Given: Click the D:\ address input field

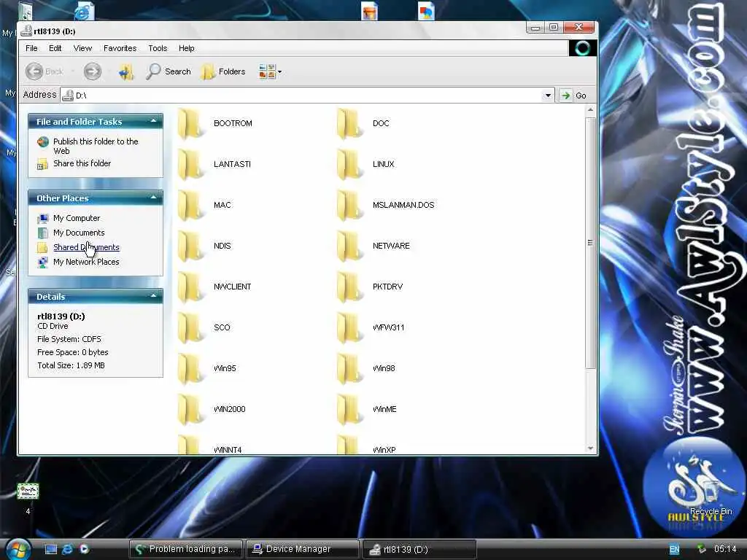Looking at the screenshot, I should pyautogui.click(x=307, y=96).
